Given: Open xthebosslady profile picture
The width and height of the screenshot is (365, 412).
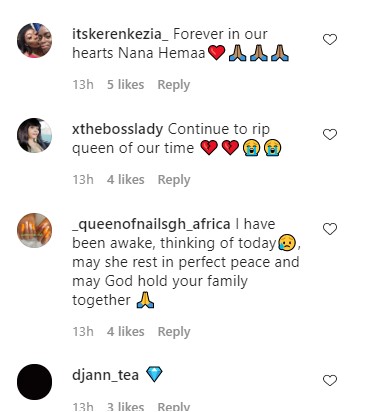Looking at the screenshot, I should (35, 135).
